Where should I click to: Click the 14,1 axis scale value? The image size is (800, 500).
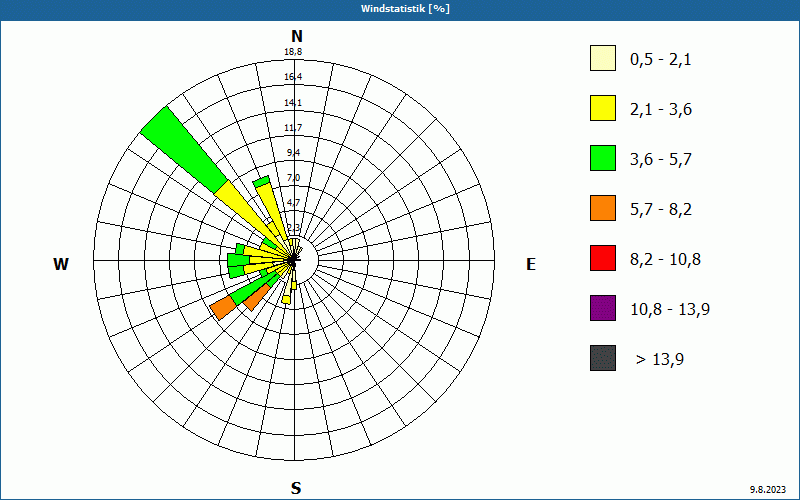coord(293,103)
